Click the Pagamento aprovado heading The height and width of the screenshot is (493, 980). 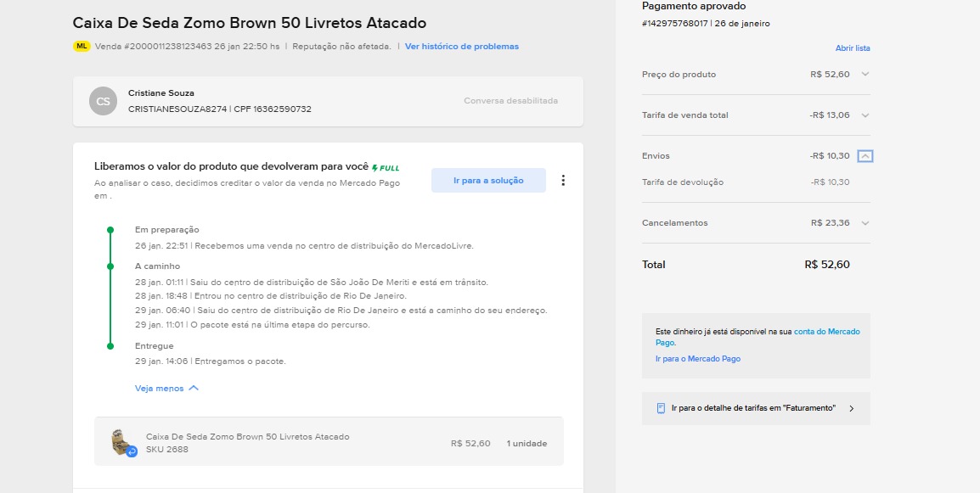pyautogui.click(x=694, y=6)
